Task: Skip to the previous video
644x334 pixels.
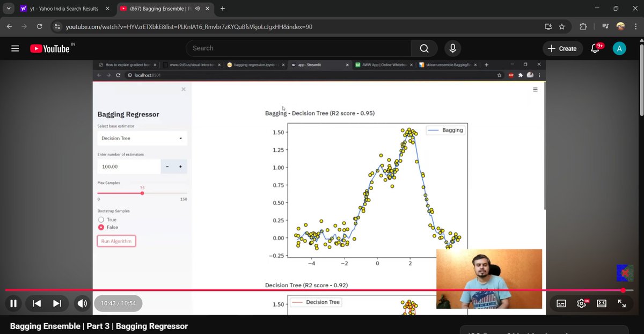Action: (x=36, y=303)
